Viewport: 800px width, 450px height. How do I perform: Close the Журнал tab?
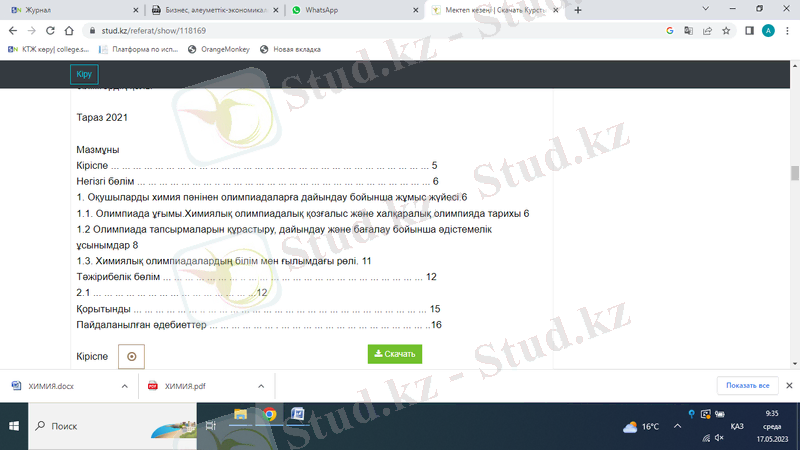tap(135, 10)
